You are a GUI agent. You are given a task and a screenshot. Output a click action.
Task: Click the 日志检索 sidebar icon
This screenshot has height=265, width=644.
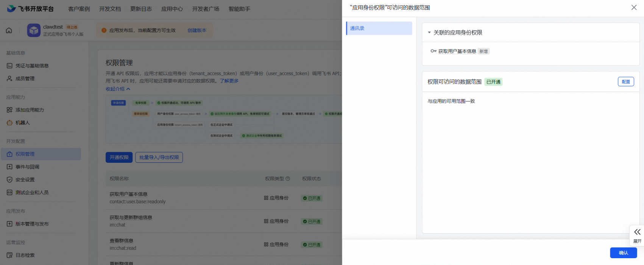point(9,256)
